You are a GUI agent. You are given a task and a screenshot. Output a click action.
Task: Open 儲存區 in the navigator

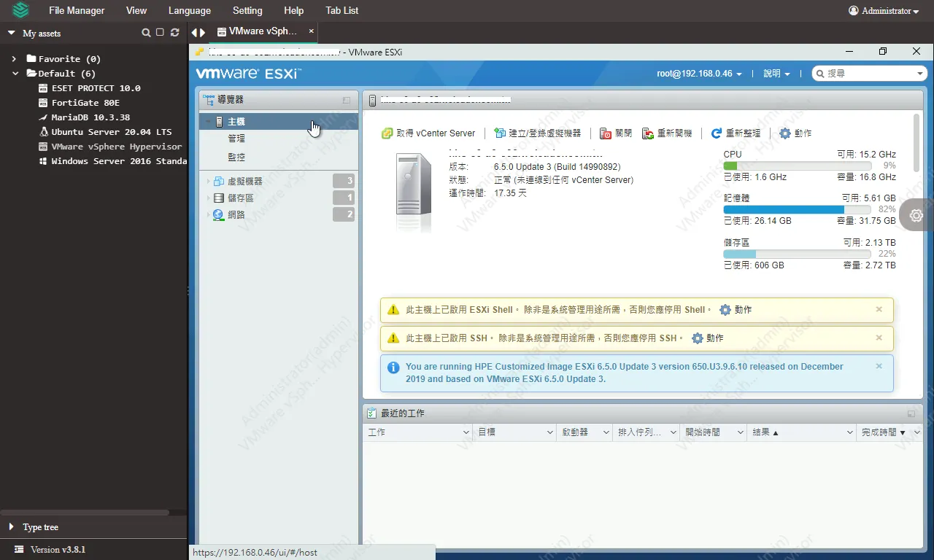click(241, 198)
